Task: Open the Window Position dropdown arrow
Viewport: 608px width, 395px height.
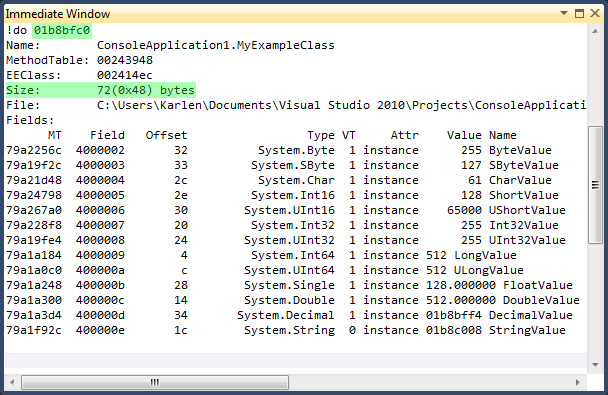Action: coord(564,14)
